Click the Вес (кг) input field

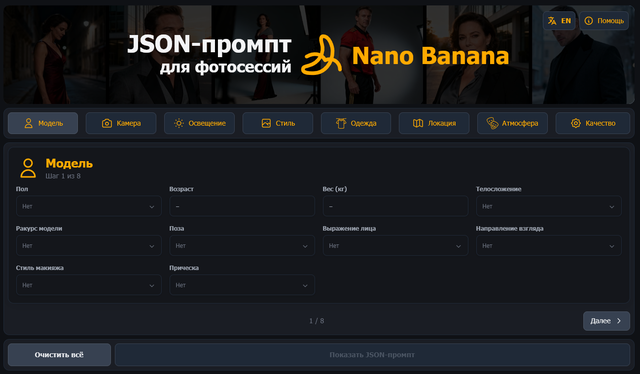click(395, 206)
